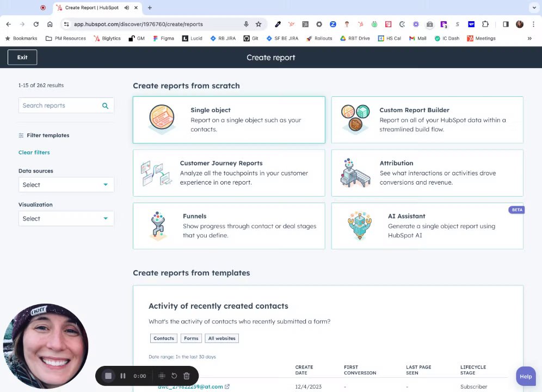Expand the Visualization Select dropdown
Image resolution: width=542 pixels, height=392 pixels.
(66, 219)
